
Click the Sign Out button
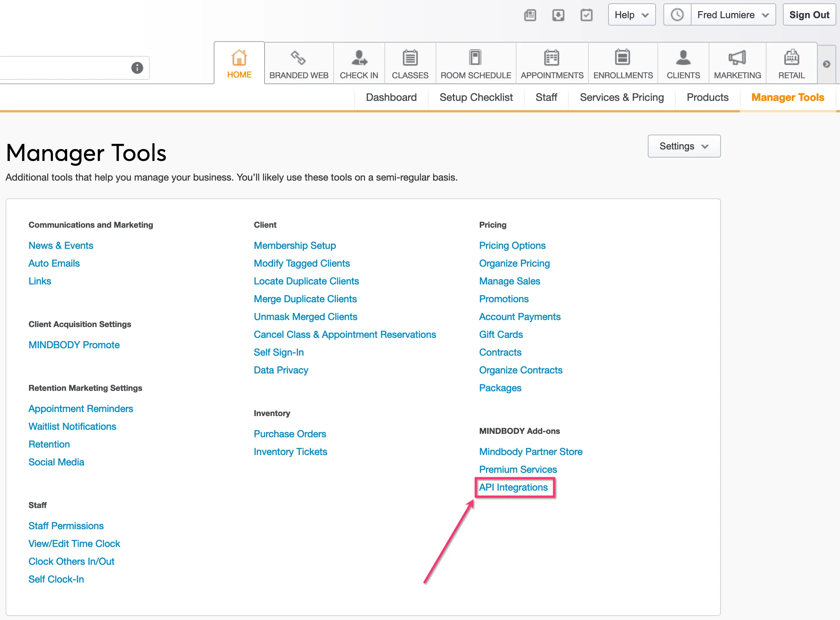[809, 15]
